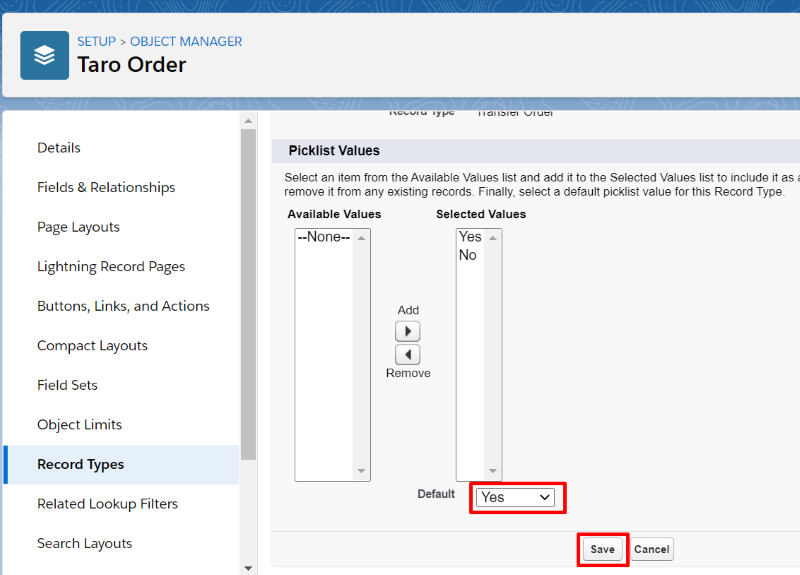Follow the SETUP breadcrumb link
Screen dimensions: 800x575
tap(96, 41)
